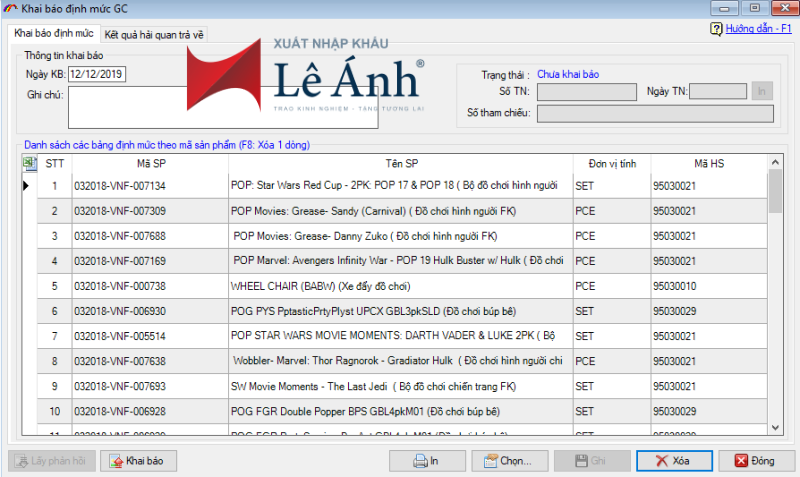Click the Tên SP column header
800x477 pixels.
pos(401,164)
